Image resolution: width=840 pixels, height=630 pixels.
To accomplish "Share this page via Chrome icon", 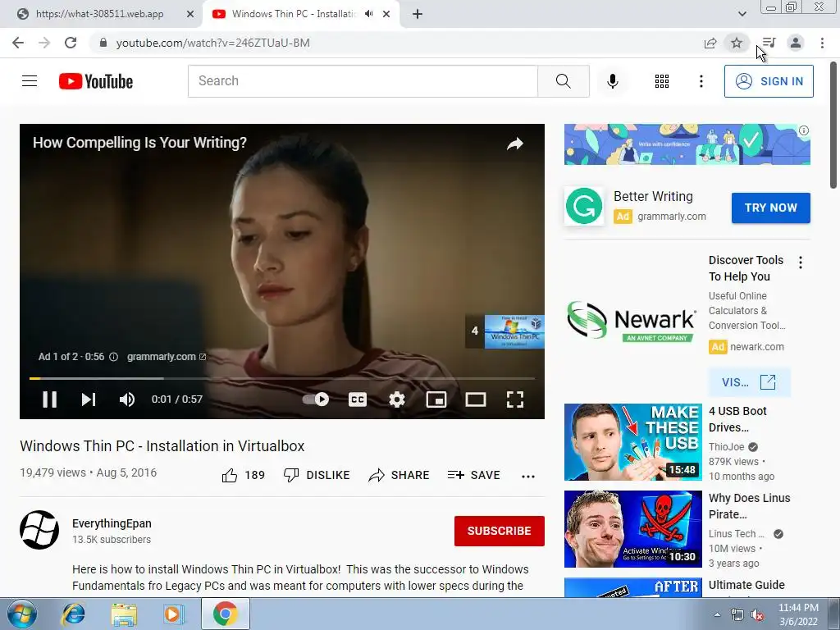I will pos(710,43).
